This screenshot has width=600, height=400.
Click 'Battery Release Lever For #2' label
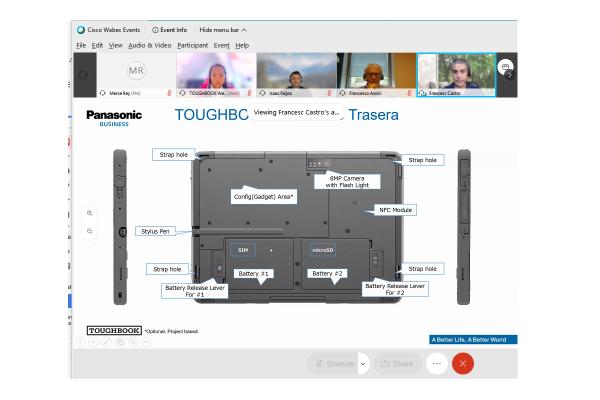pyautogui.click(x=395, y=289)
